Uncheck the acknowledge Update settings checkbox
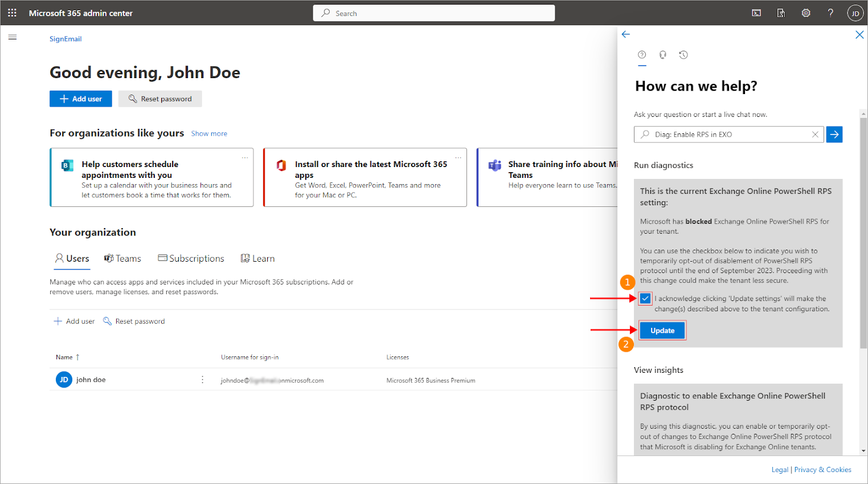 [645, 298]
